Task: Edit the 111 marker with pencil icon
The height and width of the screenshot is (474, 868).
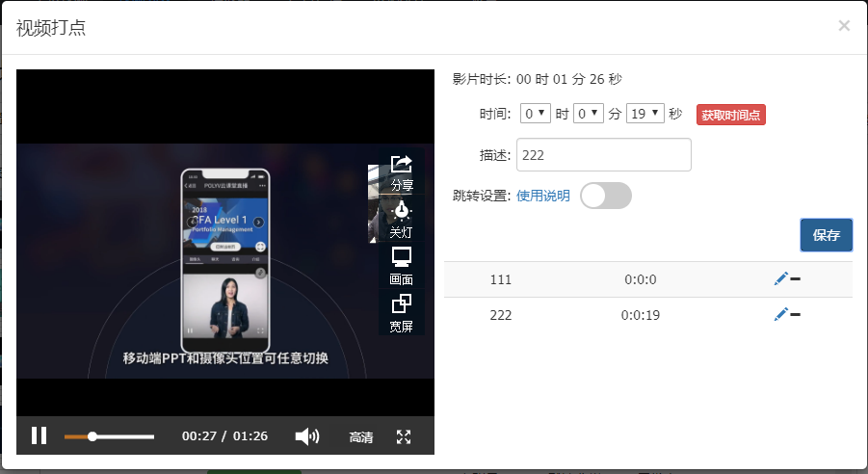Action: coord(780,278)
